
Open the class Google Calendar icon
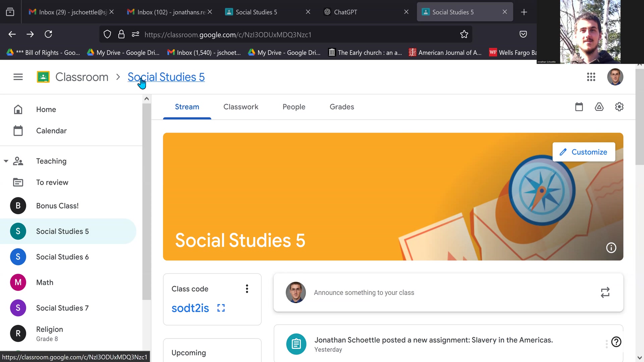[579, 107]
